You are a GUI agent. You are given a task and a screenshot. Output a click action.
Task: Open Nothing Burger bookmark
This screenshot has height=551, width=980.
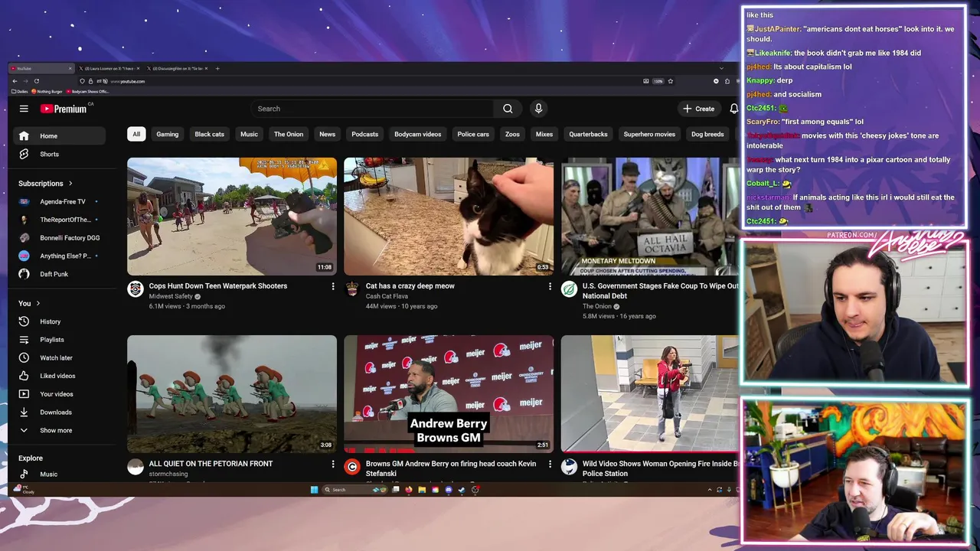[x=47, y=92]
